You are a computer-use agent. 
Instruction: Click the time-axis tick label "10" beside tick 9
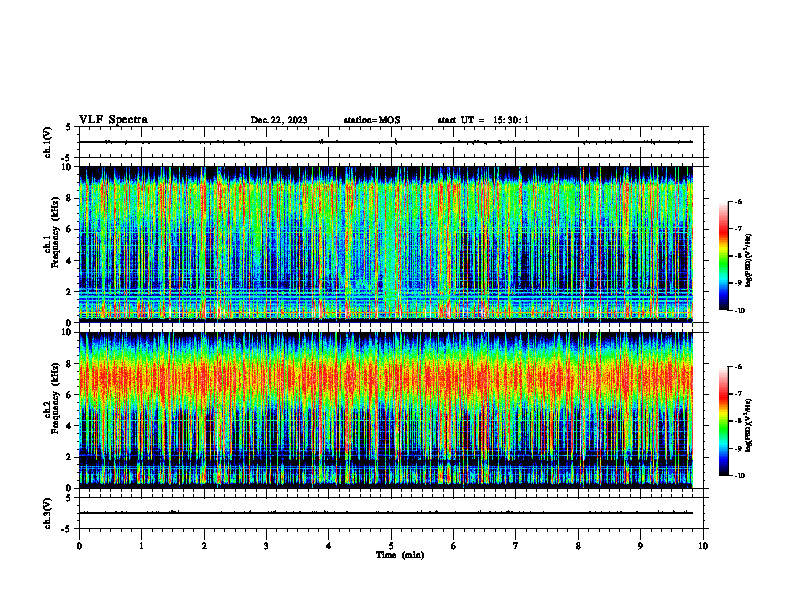point(703,546)
